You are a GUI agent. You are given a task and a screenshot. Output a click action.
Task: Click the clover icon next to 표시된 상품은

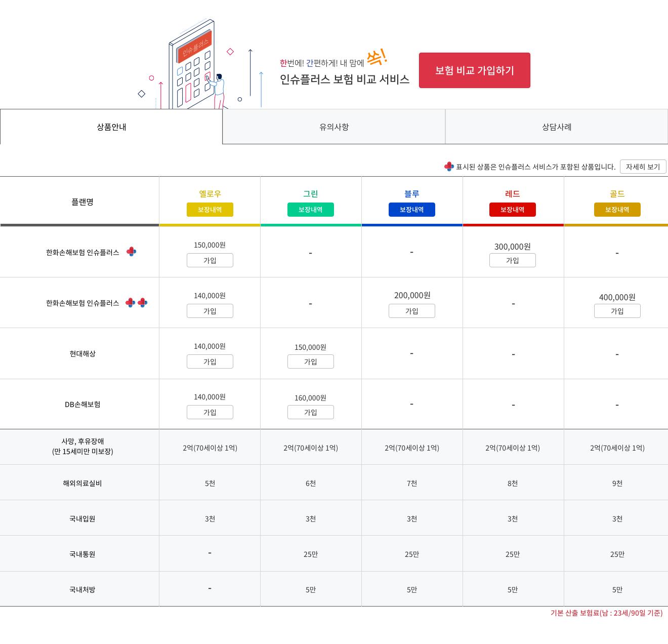pos(449,166)
